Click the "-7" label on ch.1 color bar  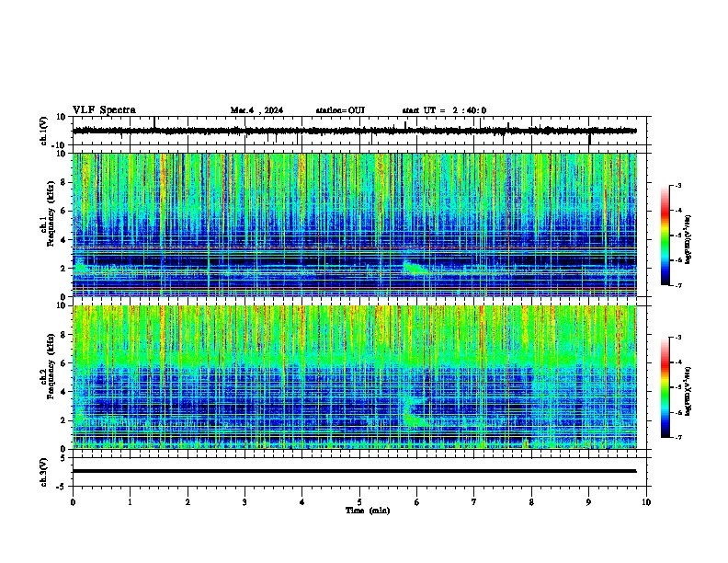point(678,285)
